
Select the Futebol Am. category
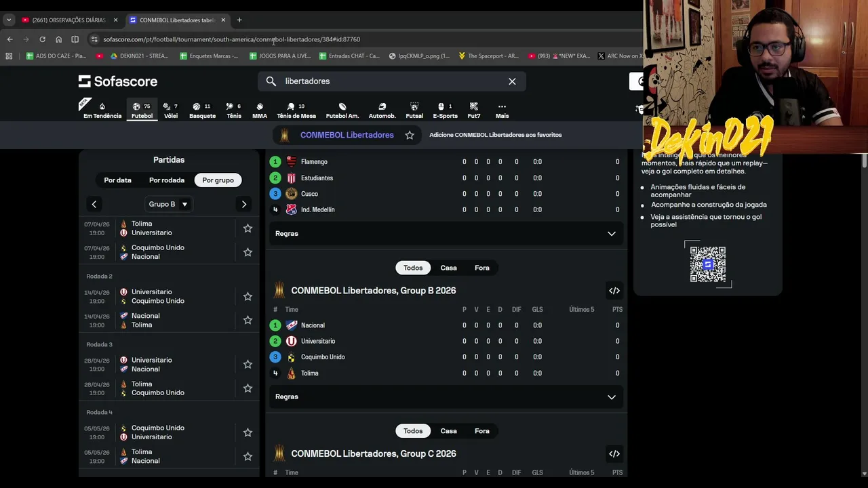coord(342,110)
